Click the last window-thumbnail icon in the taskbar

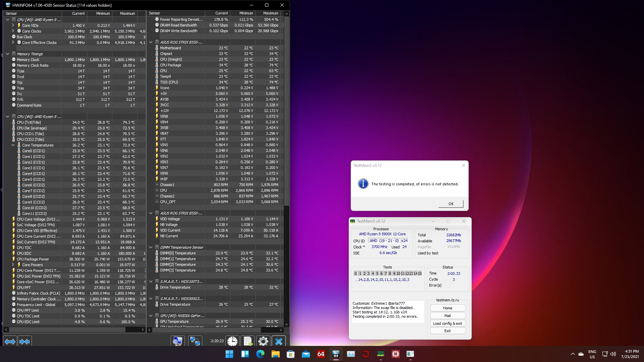(410, 354)
